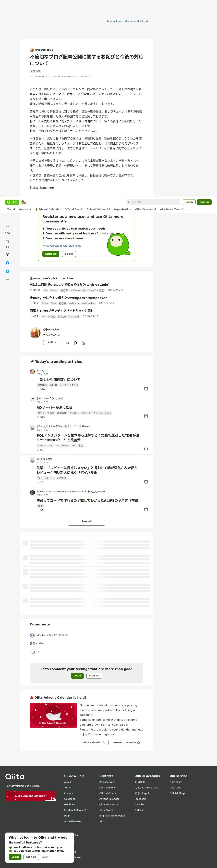Open Feedback/Requests in footer

[76, 810]
